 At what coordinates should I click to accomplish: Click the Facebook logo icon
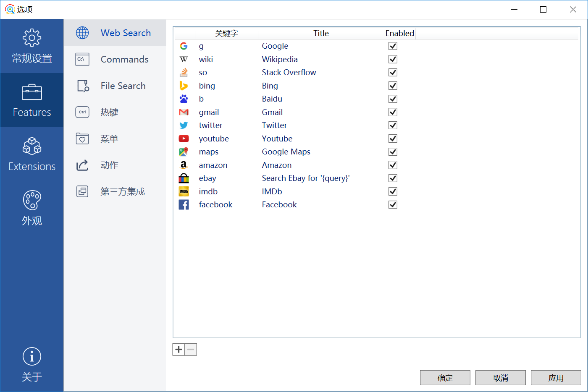click(x=184, y=204)
